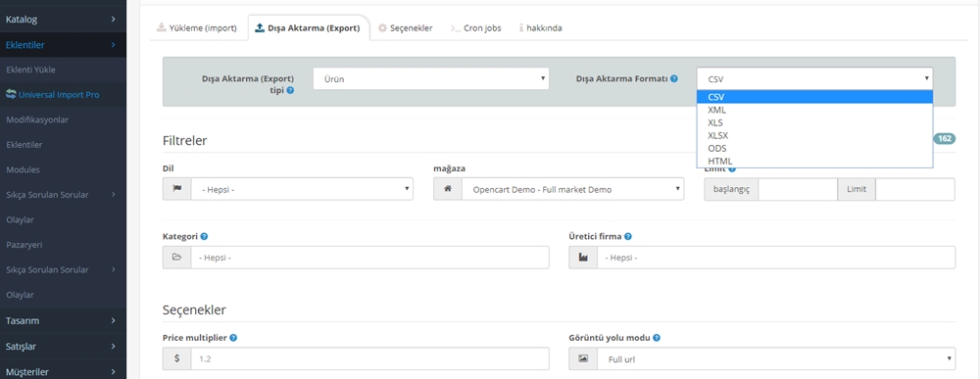This screenshot has width=980, height=379.
Task: Open the Cron jobs tab
Action: [476, 28]
